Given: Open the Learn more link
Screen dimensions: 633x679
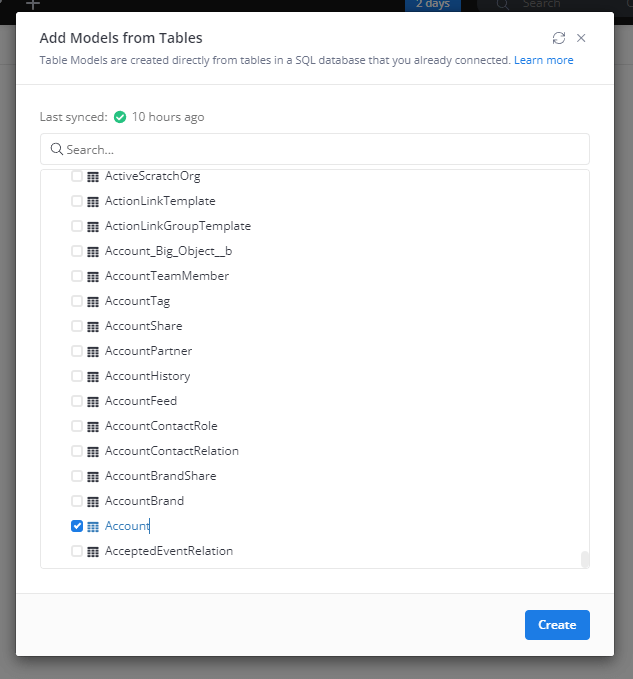Looking at the screenshot, I should click(x=544, y=60).
